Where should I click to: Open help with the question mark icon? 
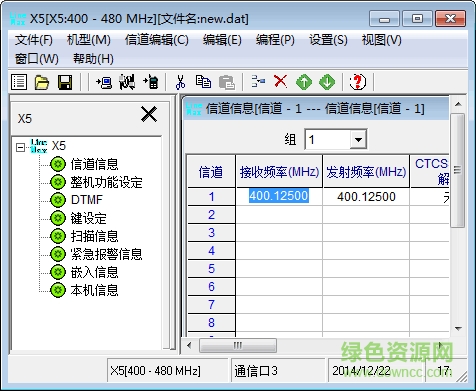[x=358, y=82]
